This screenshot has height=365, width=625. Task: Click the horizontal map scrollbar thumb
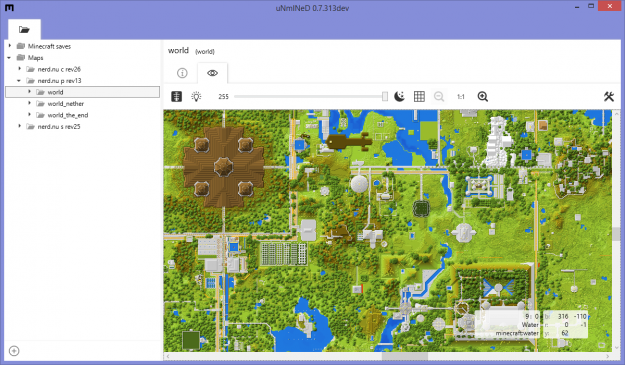coord(405,356)
